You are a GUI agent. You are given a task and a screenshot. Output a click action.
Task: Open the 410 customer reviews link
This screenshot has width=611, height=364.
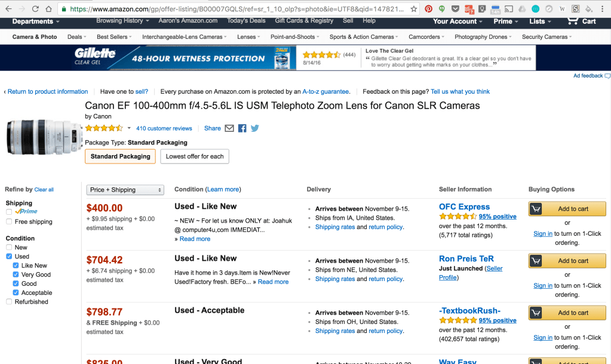pyautogui.click(x=164, y=128)
